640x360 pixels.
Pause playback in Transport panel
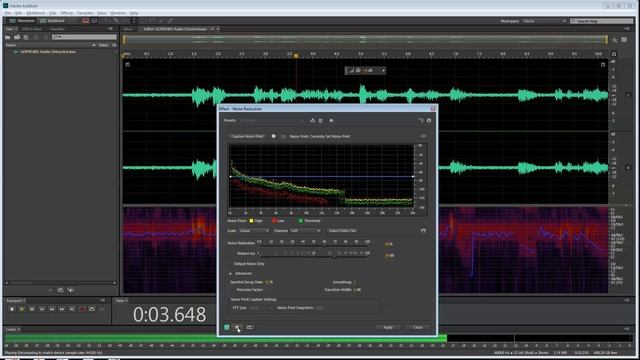coord(32,309)
